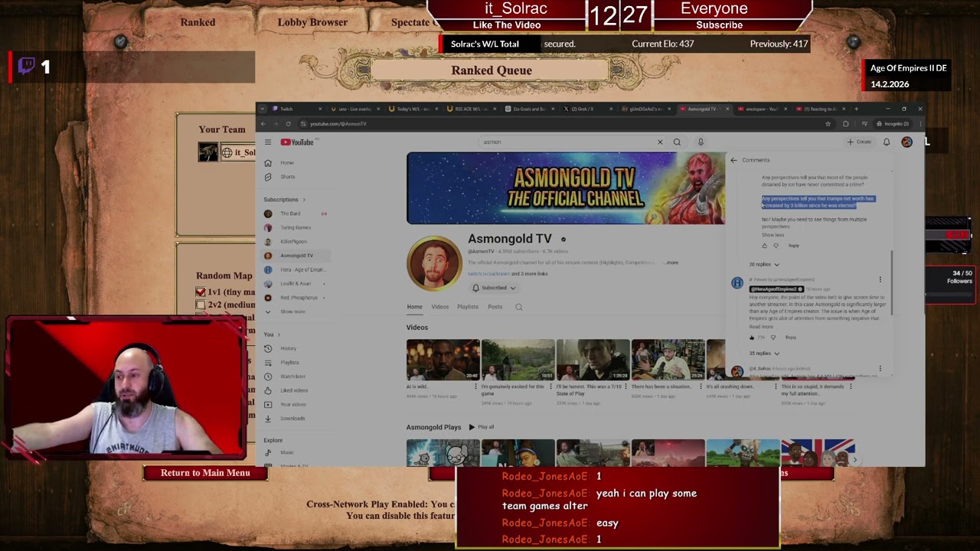This screenshot has height=551, width=980.
Task: Click the YouTube search input field
Action: point(567,142)
